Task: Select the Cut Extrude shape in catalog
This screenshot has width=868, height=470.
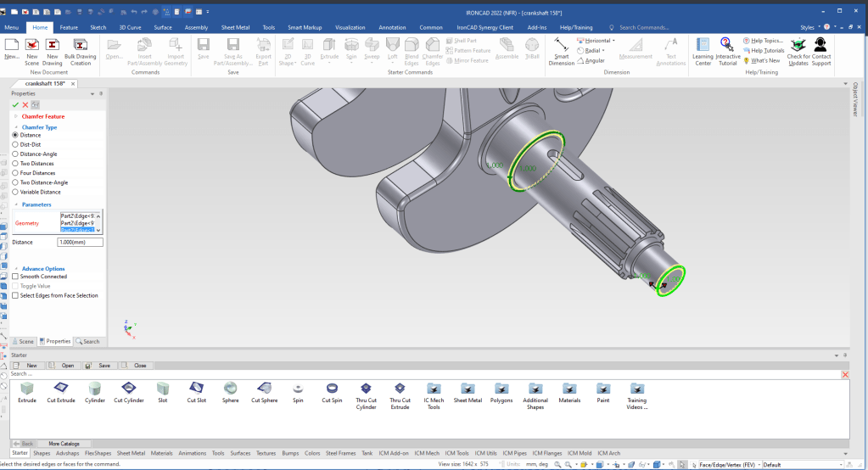Action: coord(61,388)
